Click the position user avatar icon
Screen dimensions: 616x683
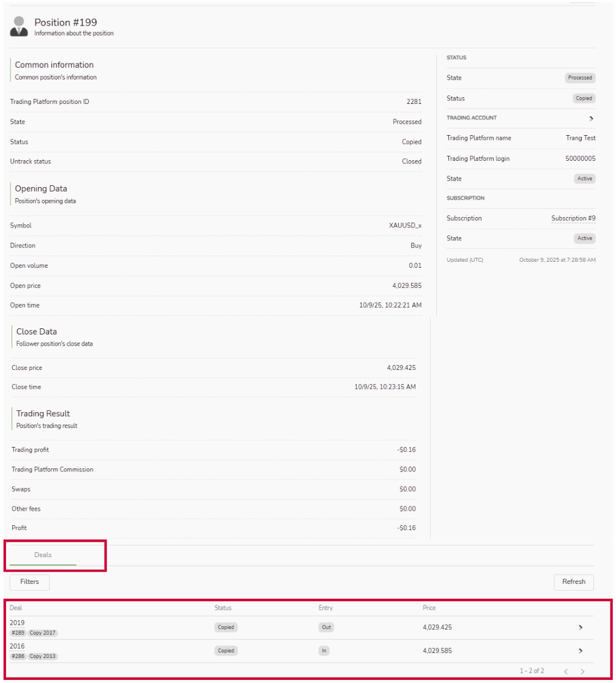19,26
